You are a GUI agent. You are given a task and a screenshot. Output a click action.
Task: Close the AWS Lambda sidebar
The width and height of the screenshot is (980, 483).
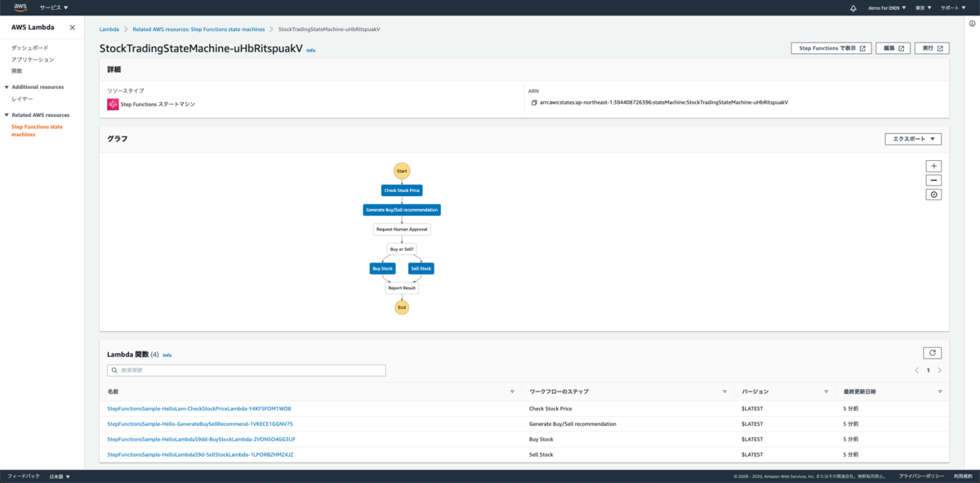pos(72,27)
